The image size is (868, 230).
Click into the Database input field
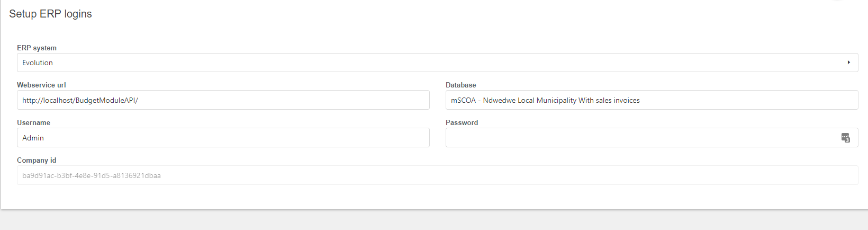click(x=741, y=100)
